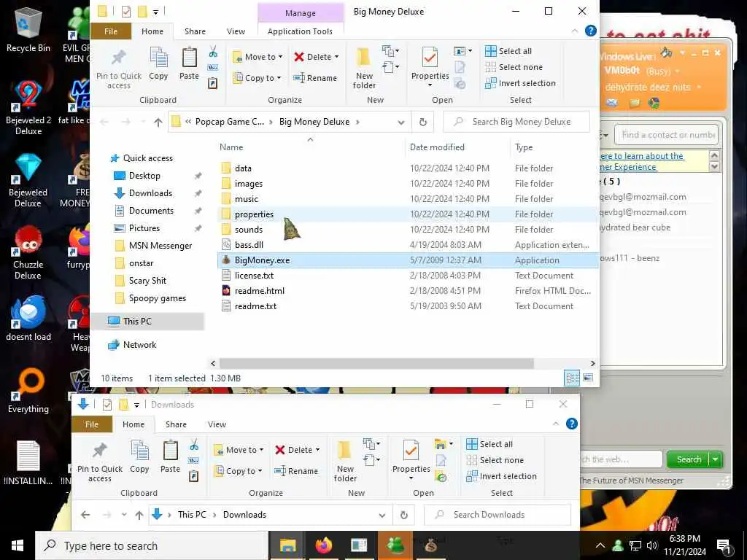Click blue Help icon in Big Money Deluxe window
Image resolution: width=747 pixels, height=560 pixels.
pyautogui.click(x=591, y=31)
